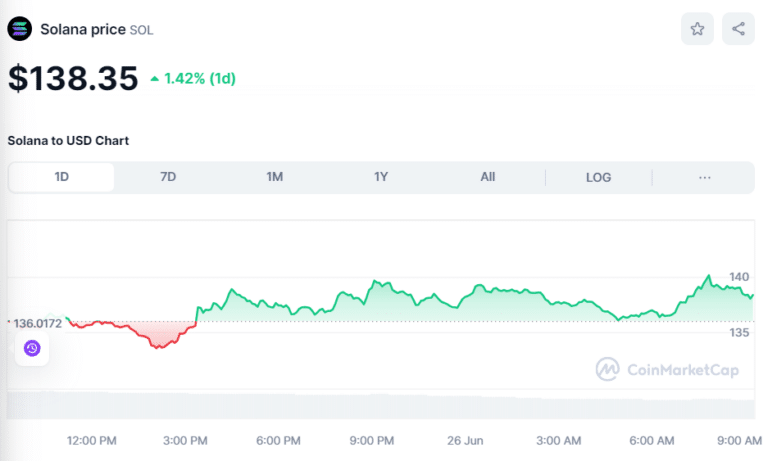
Task: Click the 140 y-axis label
Action: coord(739,277)
